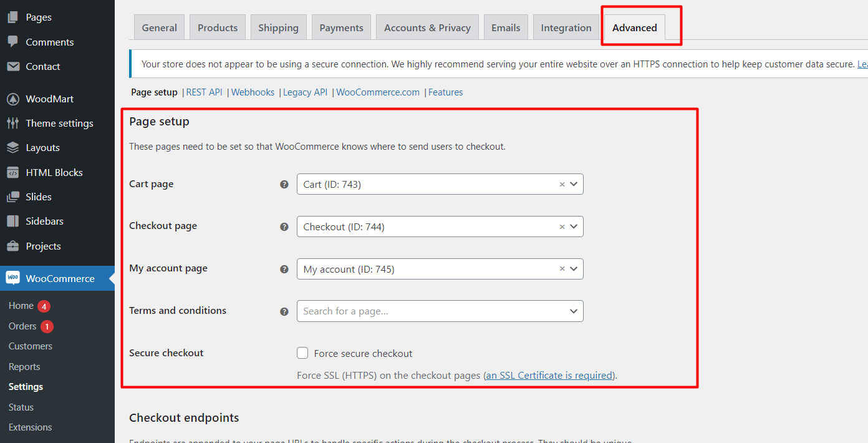
Task: Follow the 'an SSL Certificate is required' link
Action: coord(549,376)
